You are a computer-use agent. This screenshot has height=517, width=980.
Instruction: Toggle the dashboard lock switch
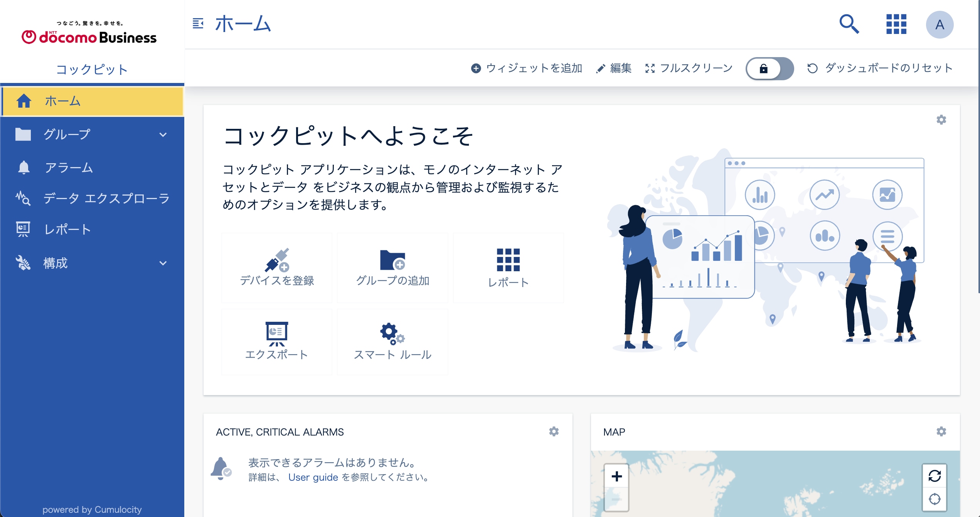pos(770,69)
